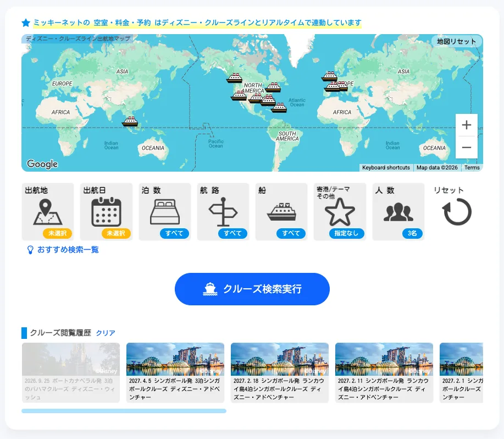Click the クルーズ検索実行 search button

(252, 289)
